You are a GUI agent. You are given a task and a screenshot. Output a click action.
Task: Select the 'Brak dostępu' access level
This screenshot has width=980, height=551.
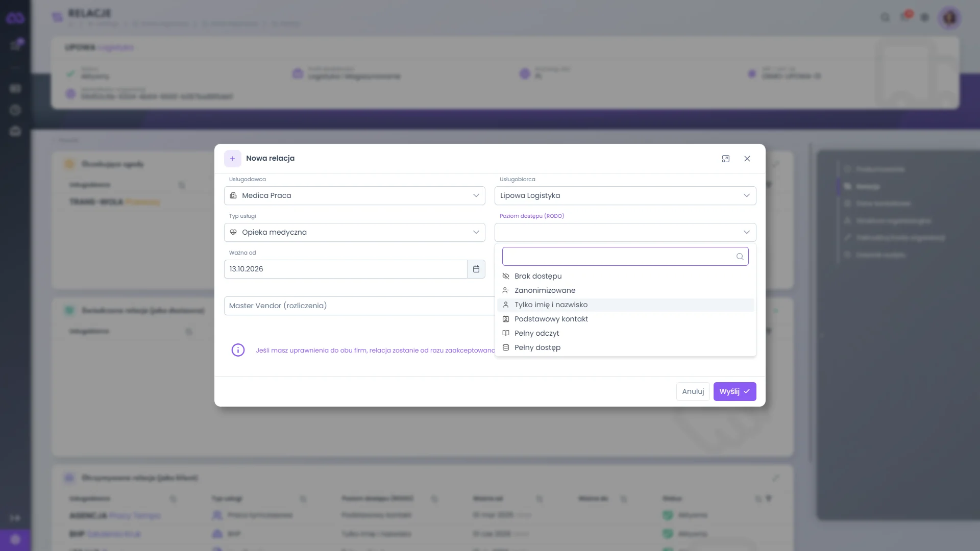[625, 276]
